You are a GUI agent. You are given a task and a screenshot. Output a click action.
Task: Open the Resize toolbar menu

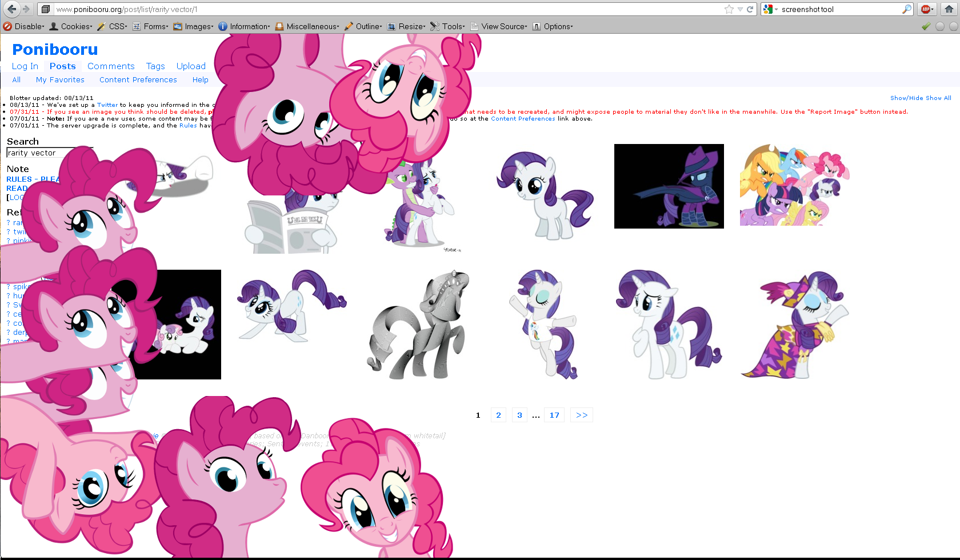pos(407,26)
